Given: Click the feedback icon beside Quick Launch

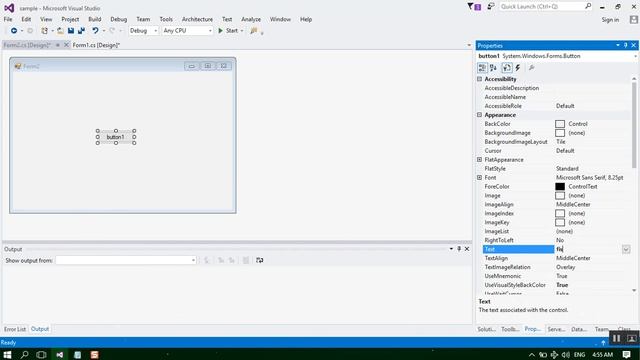Looking at the screenshot, I should 491,7.
